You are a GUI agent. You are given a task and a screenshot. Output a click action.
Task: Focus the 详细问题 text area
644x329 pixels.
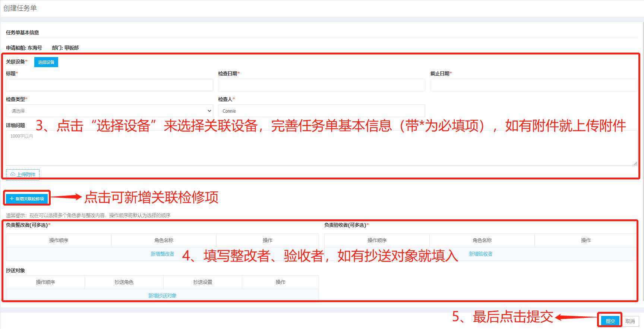pyautogui.click(x=322, y=148)
